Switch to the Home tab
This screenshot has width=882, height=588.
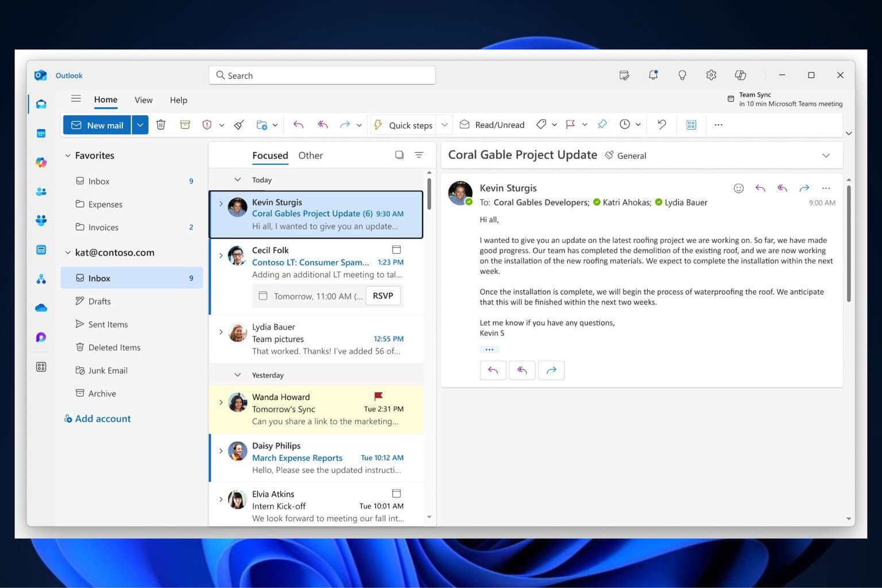tap(106, 99)
